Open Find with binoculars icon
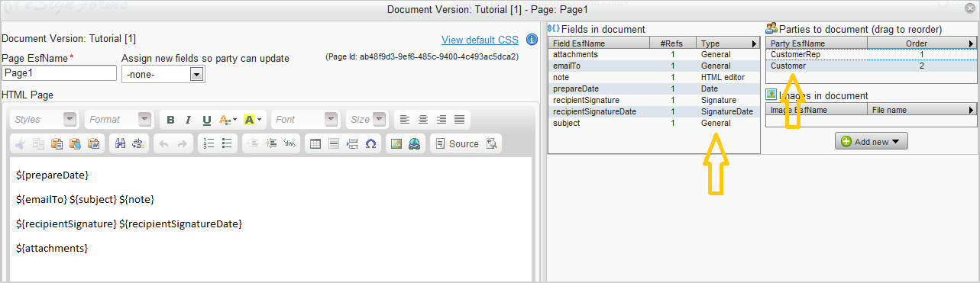 coord(121,143)
